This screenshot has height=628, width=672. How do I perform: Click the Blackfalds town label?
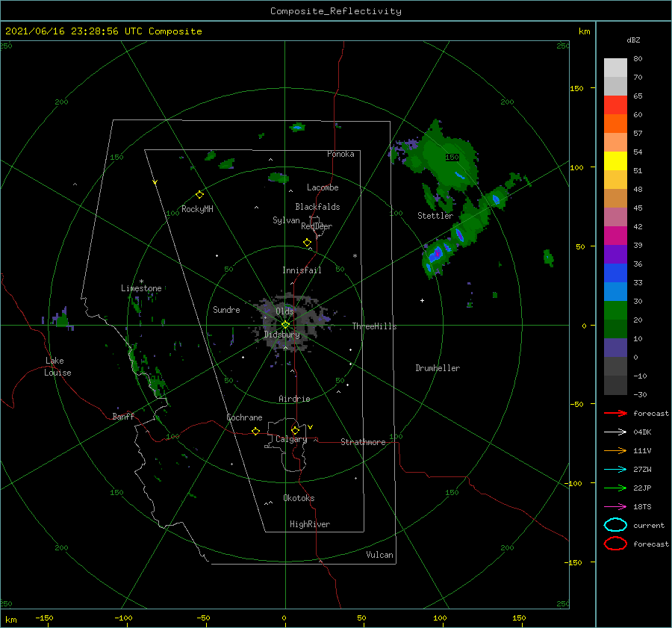tap(317, 207)
